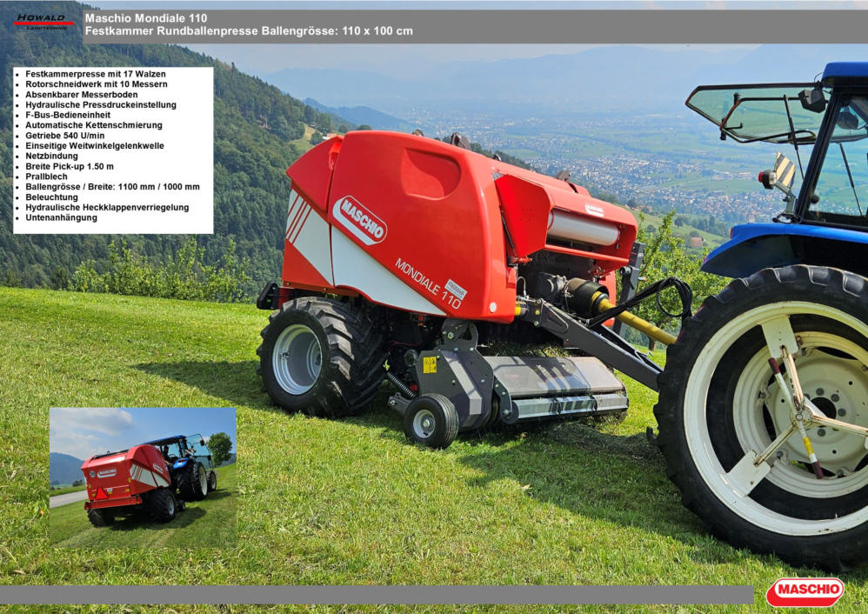Select the heading 'Maschio Mondiale 110'
The width and height of the screenshot is (868, 614).
coord(146,17)
